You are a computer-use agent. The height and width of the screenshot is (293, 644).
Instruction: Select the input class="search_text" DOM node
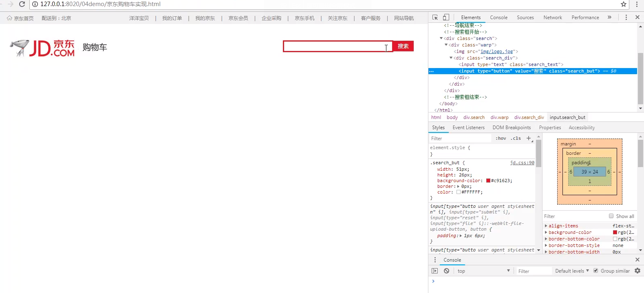[511, 64]
